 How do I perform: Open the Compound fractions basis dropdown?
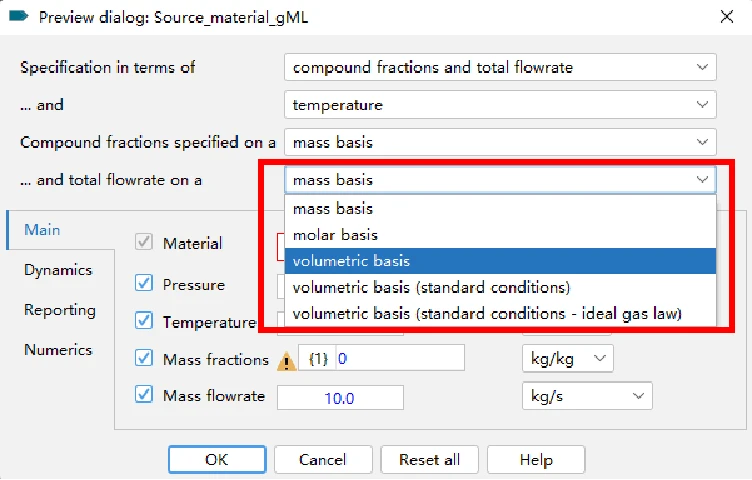(x=500, y=142)
